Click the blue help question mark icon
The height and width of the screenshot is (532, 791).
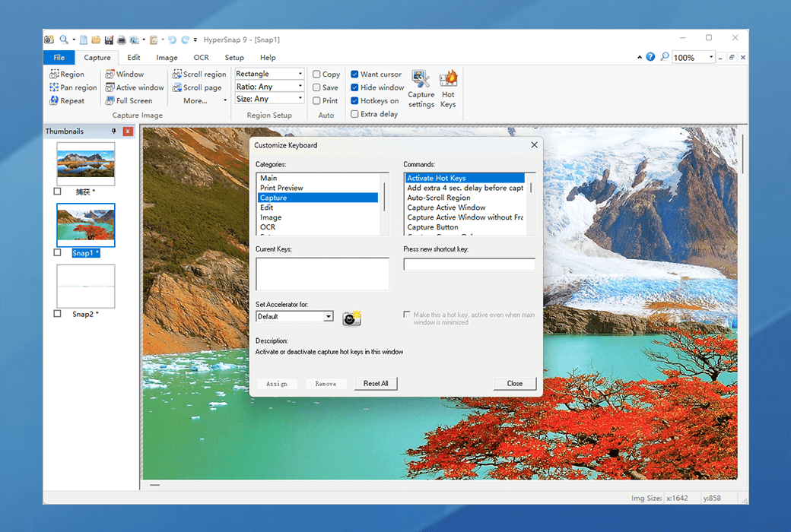tap(651, 57)
